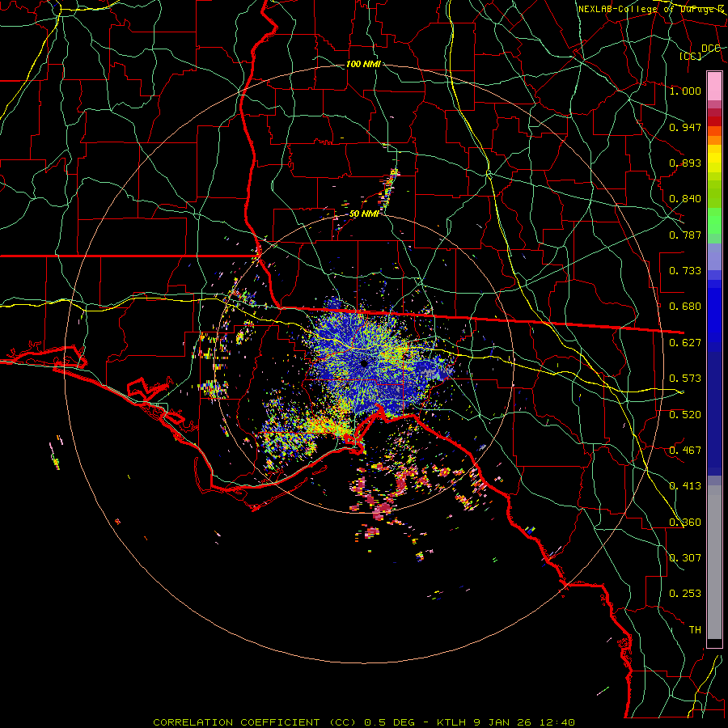Click the 0.787 value on the scale
The image size is (728, 728).
coord(685,235)
